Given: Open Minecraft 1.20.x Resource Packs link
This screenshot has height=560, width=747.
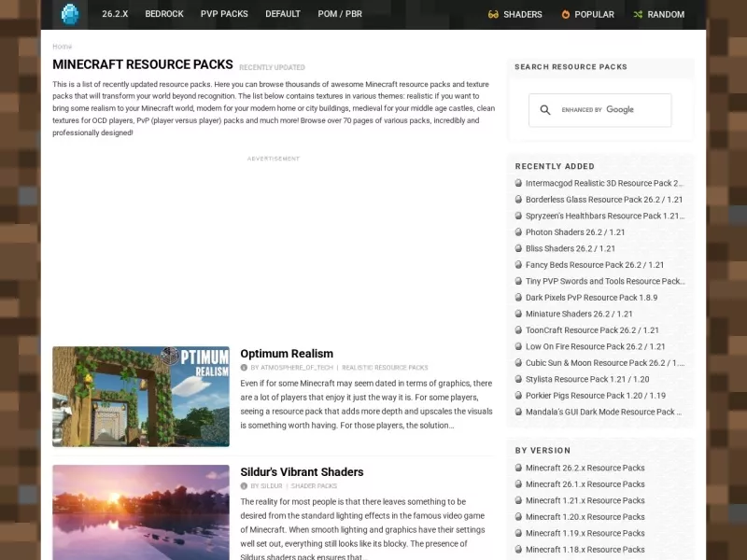Looking at the screenshot, I should point(585,517).
